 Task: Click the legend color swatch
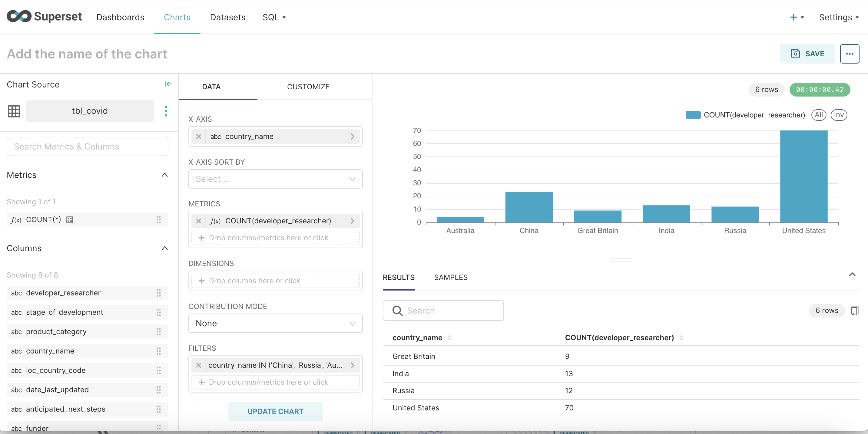coord(693,115)
